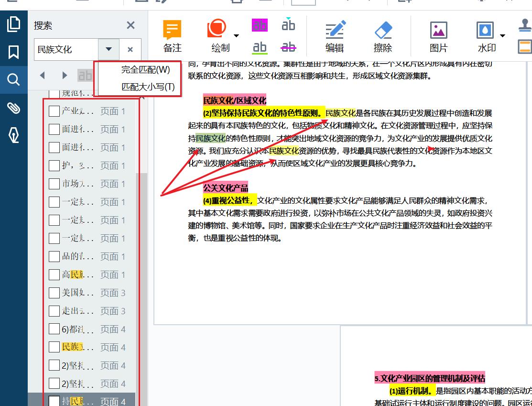Click the 民族文化/区域文化 highlighted heading
The width and height of the screenshot is (532, 406).
pos(234,100)
